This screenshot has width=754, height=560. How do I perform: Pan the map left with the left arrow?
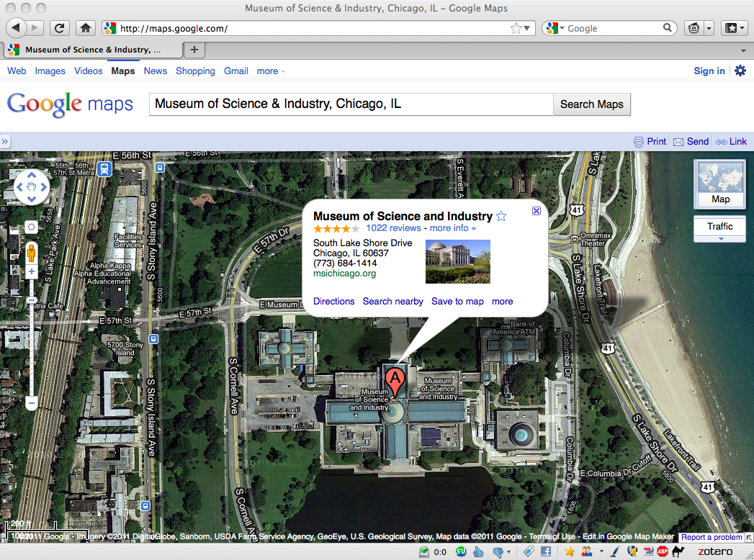pyautogui.click(x=19, y=187)
